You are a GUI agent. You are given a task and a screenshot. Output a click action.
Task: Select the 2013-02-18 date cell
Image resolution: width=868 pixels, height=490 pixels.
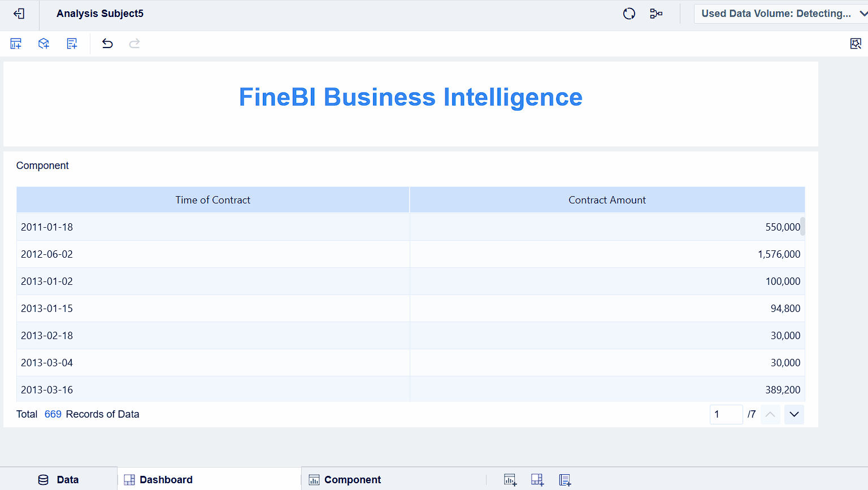click(x=213, y=336)
